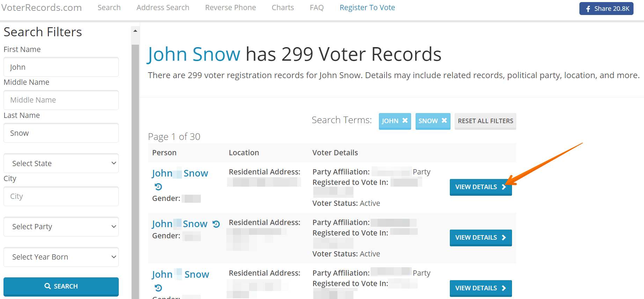Click the blue Search button with magnifier

[x=61, y=286]
